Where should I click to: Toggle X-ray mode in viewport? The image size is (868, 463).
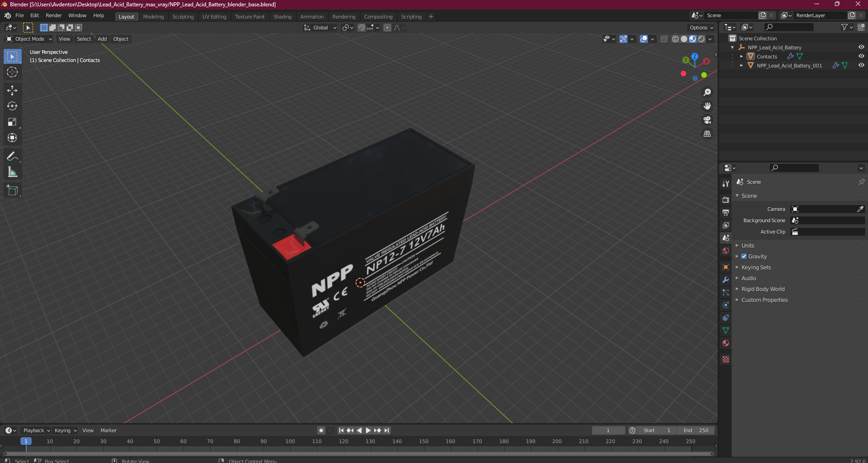coord(664,39)
